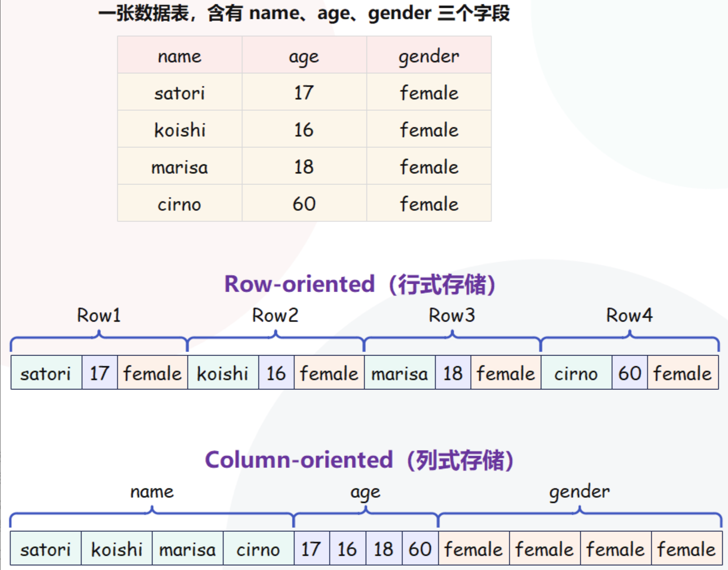728x570 pixels.
Task: Select 'name' brace label above Column-oriented strip
Action: pyautogui.click(x=152, y=492)
